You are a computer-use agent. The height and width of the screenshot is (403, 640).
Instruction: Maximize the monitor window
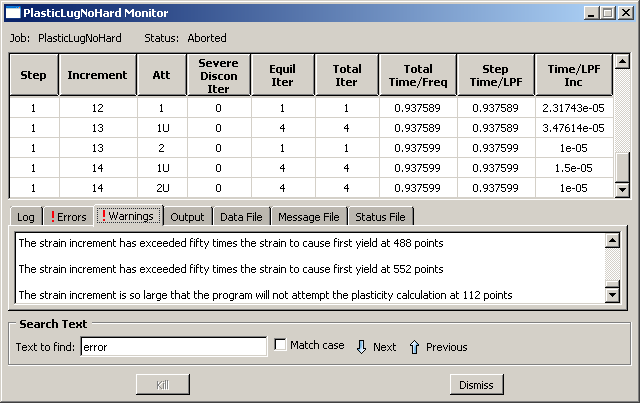pyautogui.click(x=607, y=13)
